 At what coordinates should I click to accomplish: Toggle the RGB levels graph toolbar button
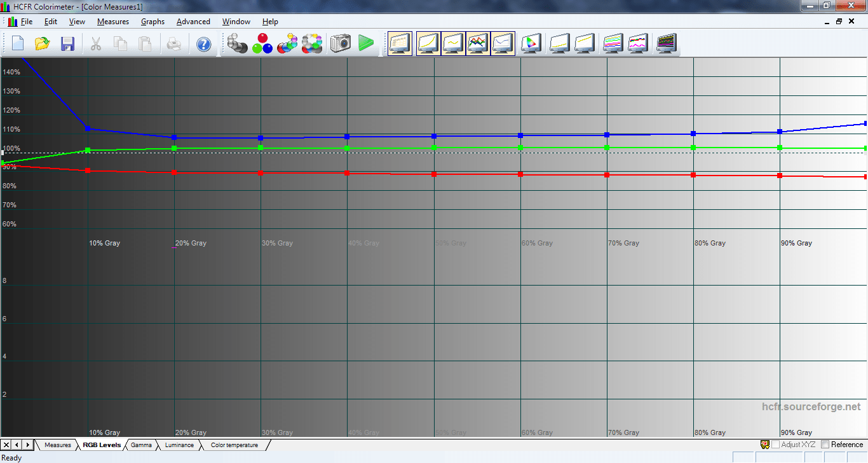pos(478,44)
